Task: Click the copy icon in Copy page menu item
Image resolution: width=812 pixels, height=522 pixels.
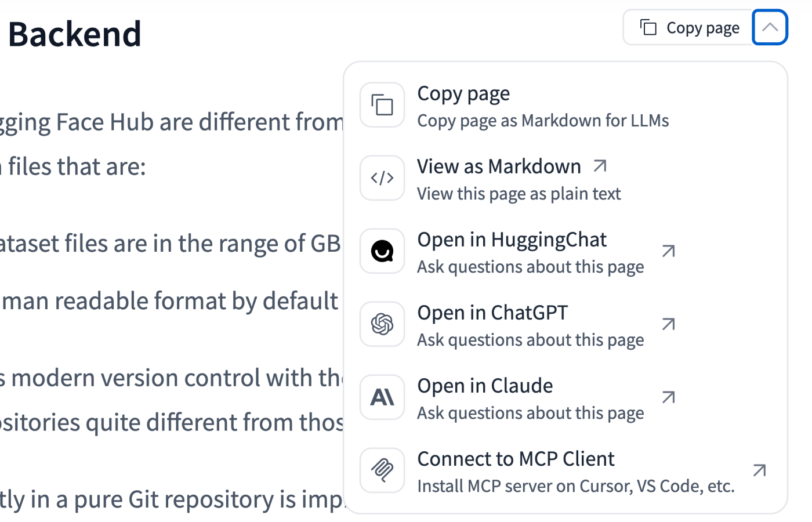Action: pos(382,105)
